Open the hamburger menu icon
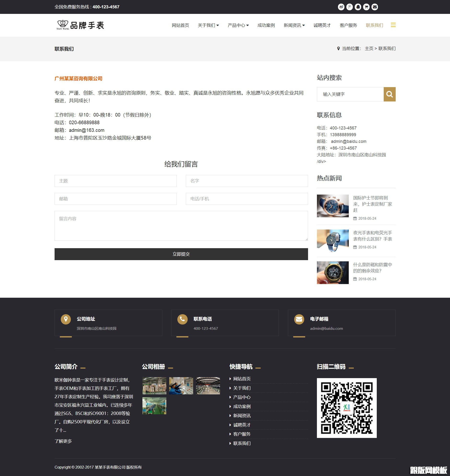Viewport: 450px width, 476px height. pos(393,25)
